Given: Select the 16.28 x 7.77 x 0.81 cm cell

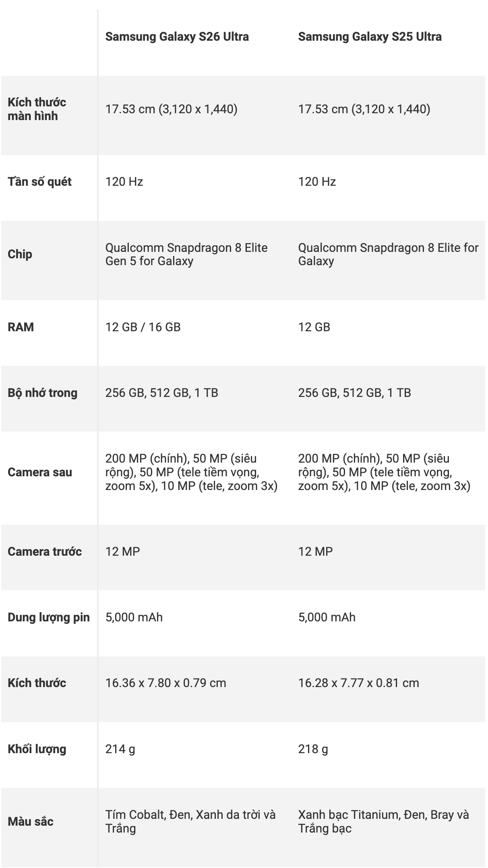Looking at the screenshot, I should click(358, 683).
